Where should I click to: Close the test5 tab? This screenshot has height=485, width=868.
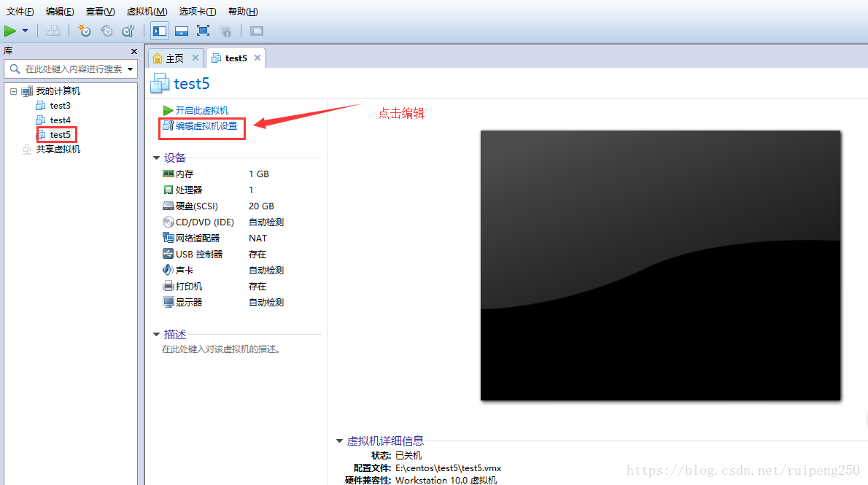(x=257, y=58)
